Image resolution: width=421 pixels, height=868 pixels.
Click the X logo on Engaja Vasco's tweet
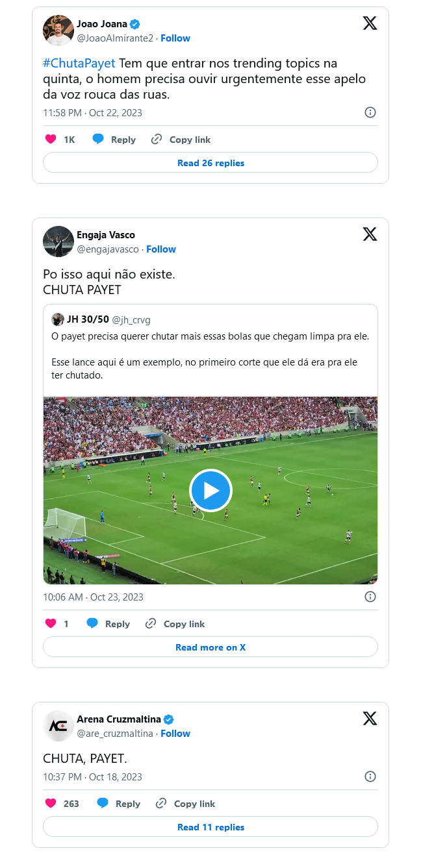click(x=370, y=234)
